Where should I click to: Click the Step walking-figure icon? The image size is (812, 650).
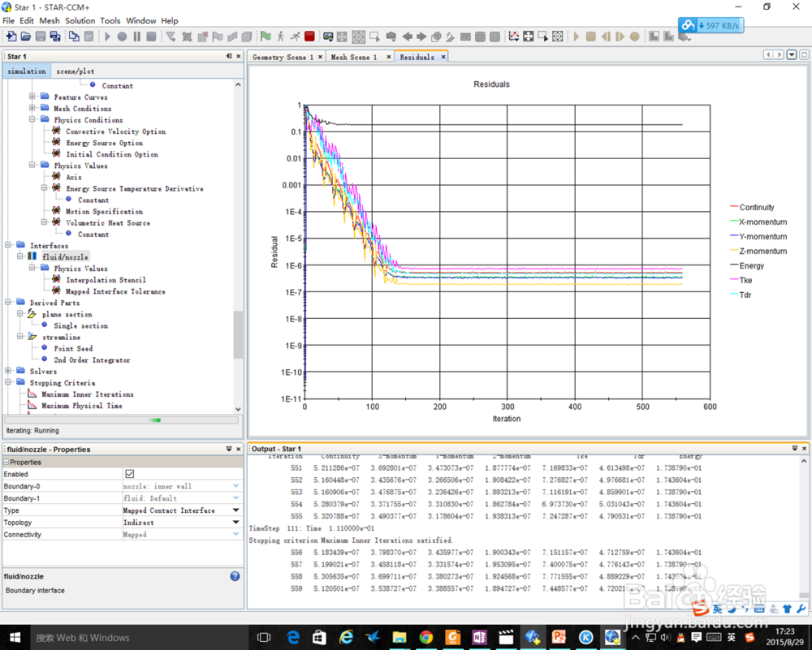point(280,37)
